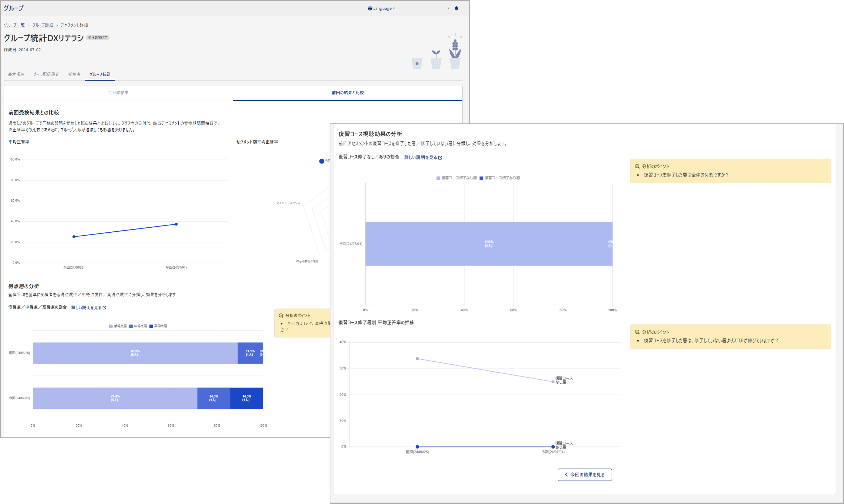Viewport: 844px width, 504px height.
Task: Click the globe icon beside Language
Action: 370,8
